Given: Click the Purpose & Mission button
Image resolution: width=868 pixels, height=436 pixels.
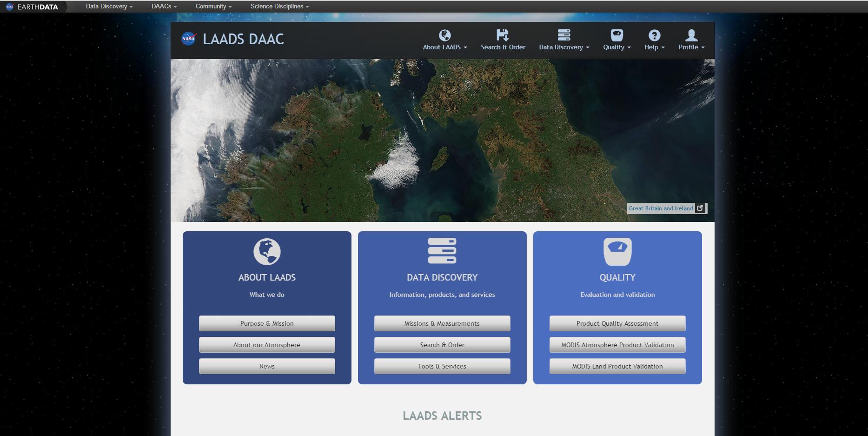Looking at the screenshot, I should [x=267, y=323].
